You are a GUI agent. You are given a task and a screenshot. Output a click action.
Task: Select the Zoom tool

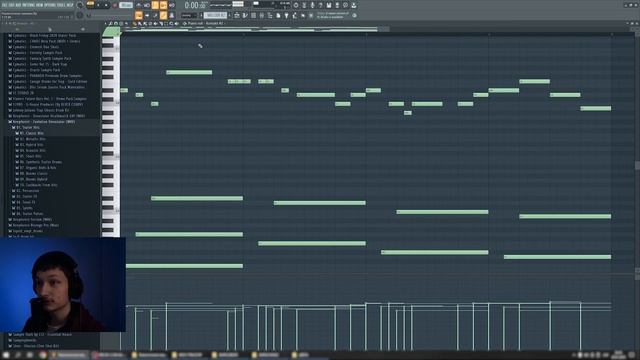pyautogui.click(x=172, y=23)
